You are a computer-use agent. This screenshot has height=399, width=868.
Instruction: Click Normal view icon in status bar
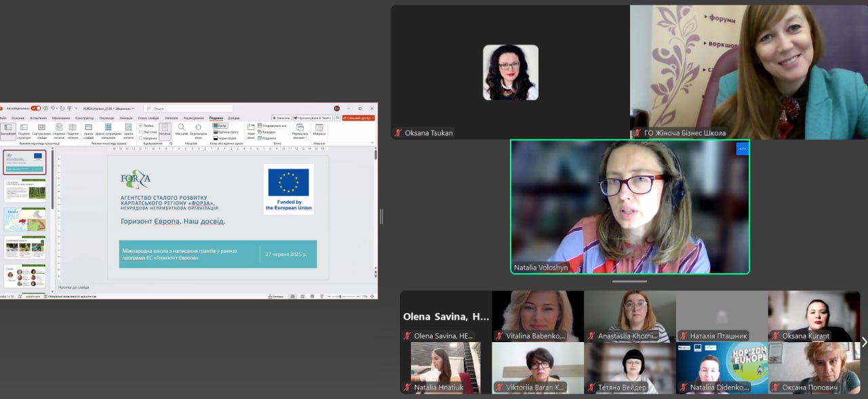[x=293, y=297]
